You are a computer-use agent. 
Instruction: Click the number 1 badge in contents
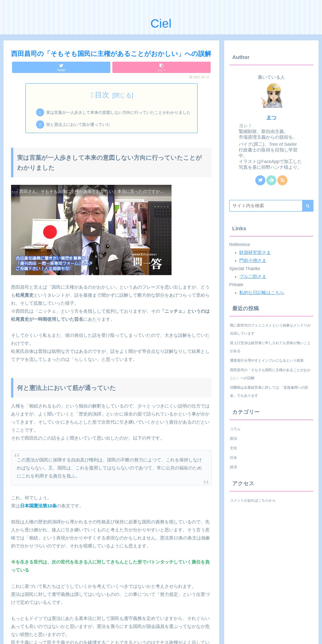pos(40,113)
